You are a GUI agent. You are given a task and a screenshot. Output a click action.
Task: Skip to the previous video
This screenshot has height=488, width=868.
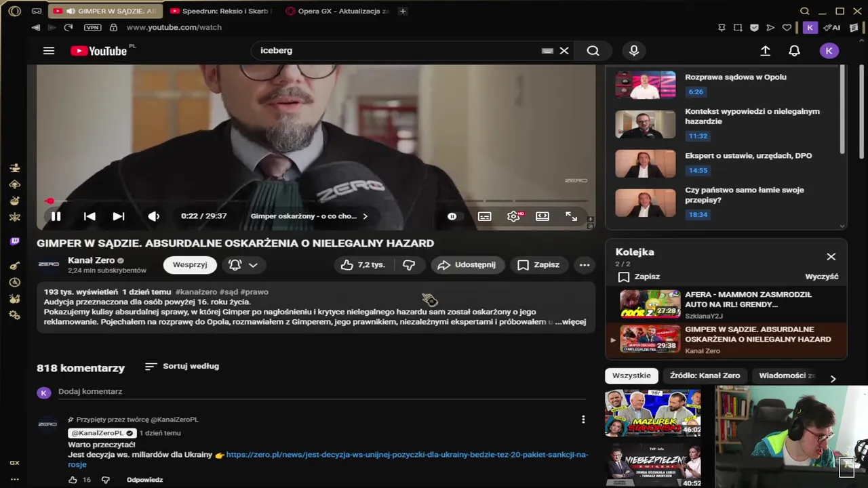pos(89,216)
